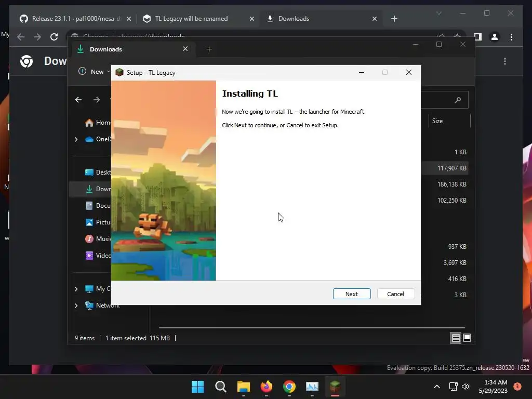The image size is (532, 399).
Task: Show hidden system tray icons
Action: tap(437, 387)
